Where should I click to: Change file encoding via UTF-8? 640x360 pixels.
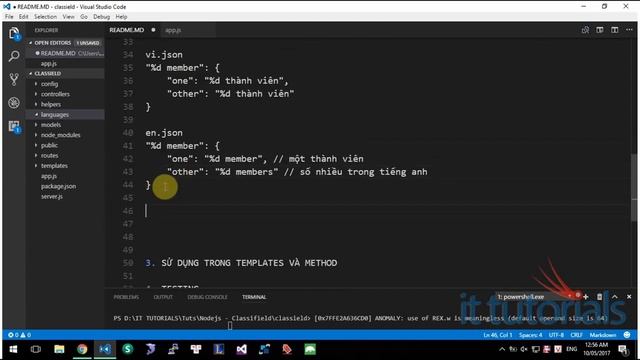click(x=556, y=335)
